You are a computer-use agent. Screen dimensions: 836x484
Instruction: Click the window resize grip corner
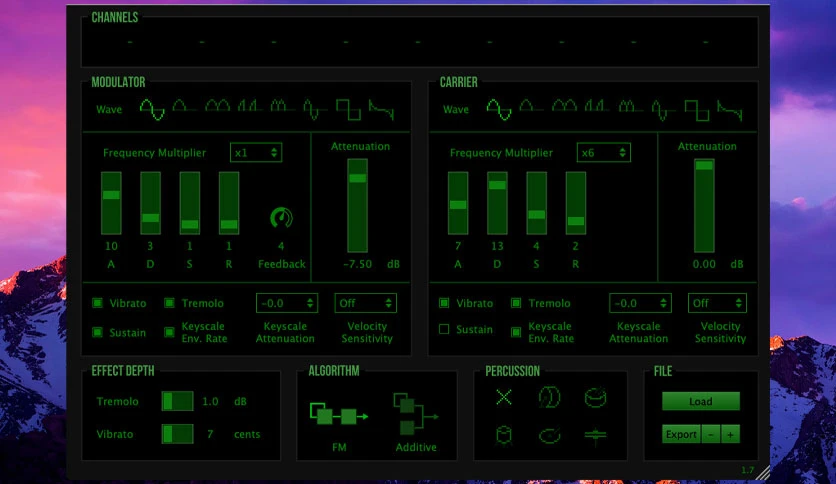(x=763, y=473)
